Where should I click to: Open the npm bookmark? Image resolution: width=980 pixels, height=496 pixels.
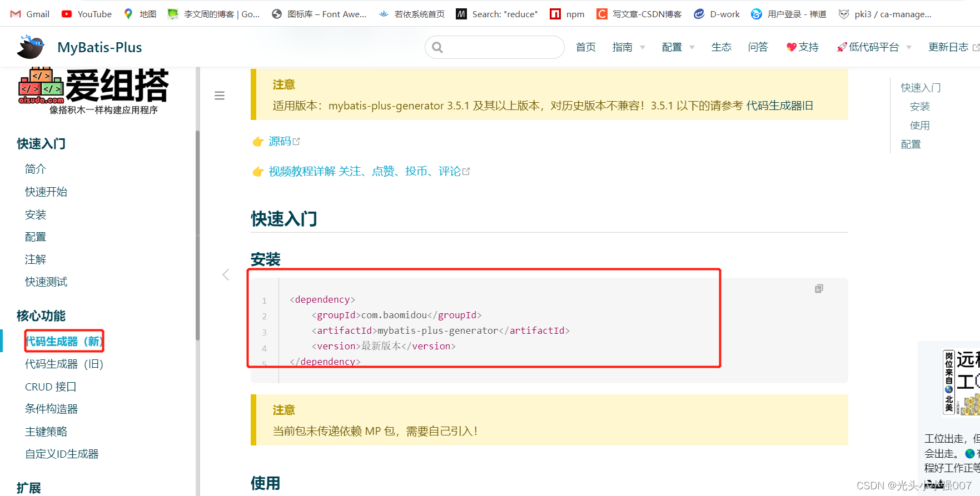[567, 14]
